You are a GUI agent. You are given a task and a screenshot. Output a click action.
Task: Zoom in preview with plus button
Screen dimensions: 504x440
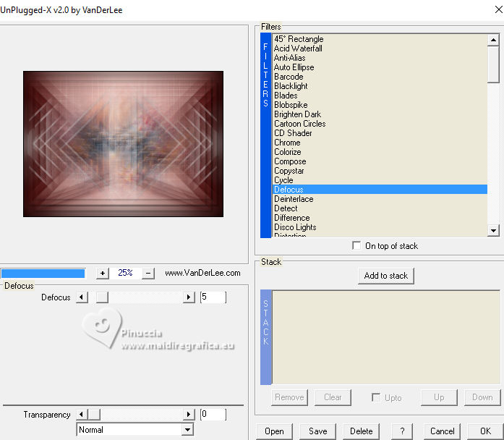(103, 274)
